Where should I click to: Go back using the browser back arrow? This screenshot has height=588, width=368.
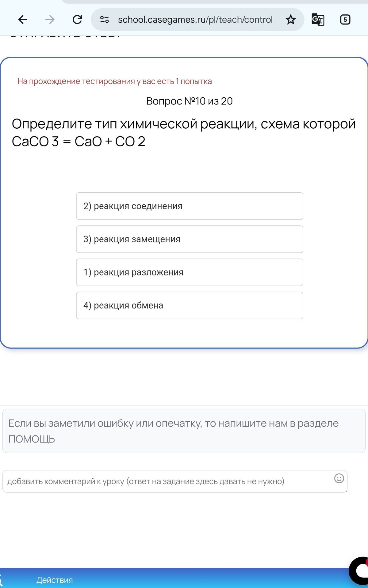[23, 20]
